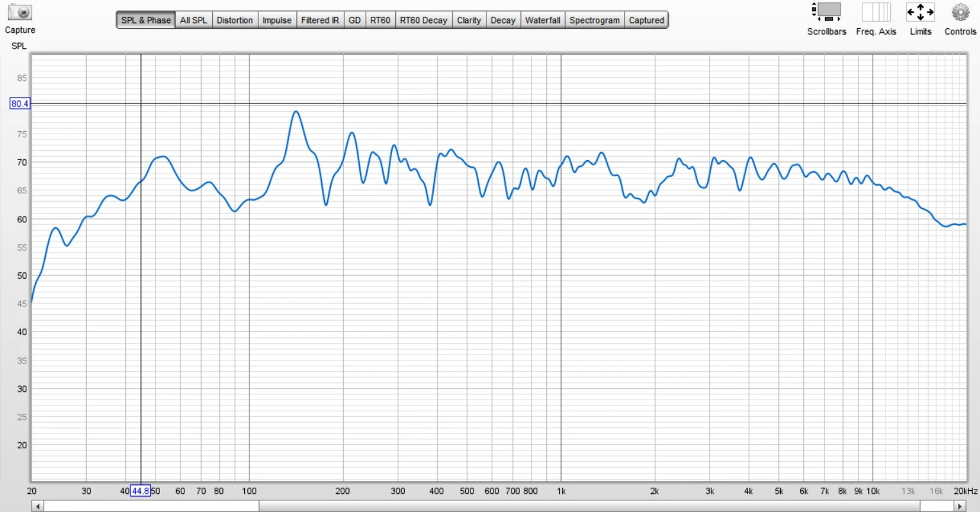Open the Clarity tab
This screenshot has width=980, height=512.
[x=469, y=20]
